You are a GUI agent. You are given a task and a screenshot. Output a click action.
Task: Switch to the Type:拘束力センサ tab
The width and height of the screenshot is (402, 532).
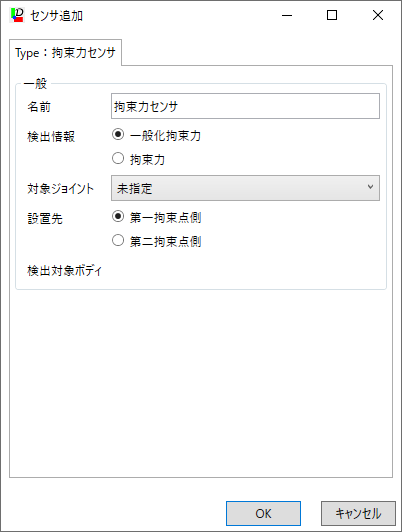click(65, 53)
